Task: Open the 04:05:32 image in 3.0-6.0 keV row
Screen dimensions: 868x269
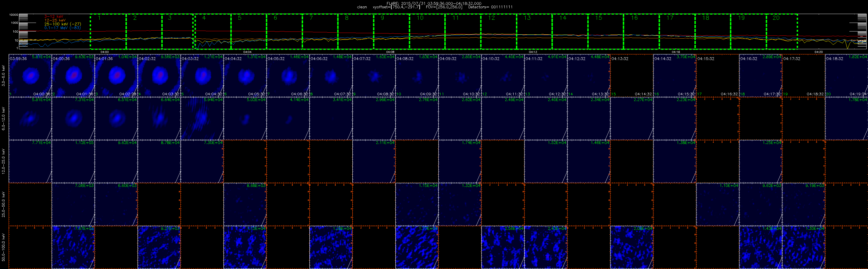Action: pos(288,76)
